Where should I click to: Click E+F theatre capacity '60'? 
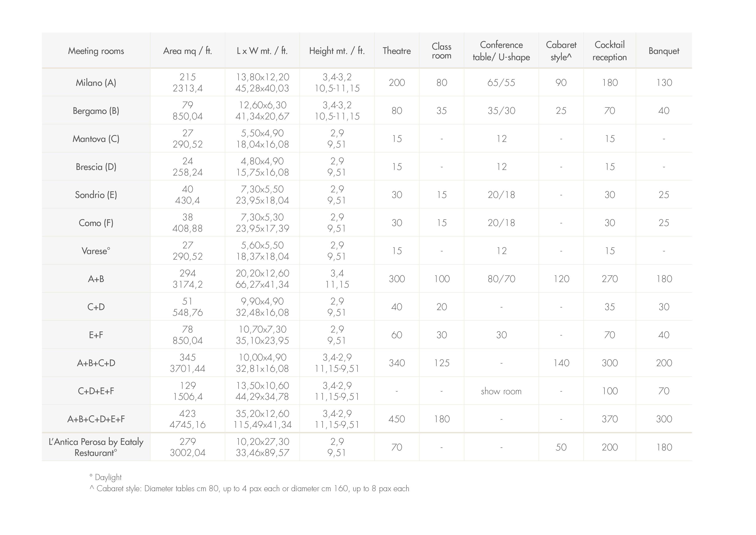(397, 335)
